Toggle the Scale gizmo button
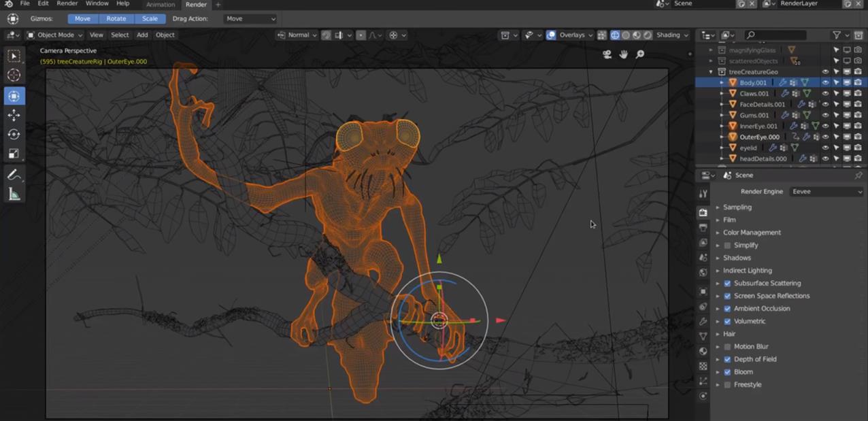Screen dimensions: 868x421 (150, 18)
